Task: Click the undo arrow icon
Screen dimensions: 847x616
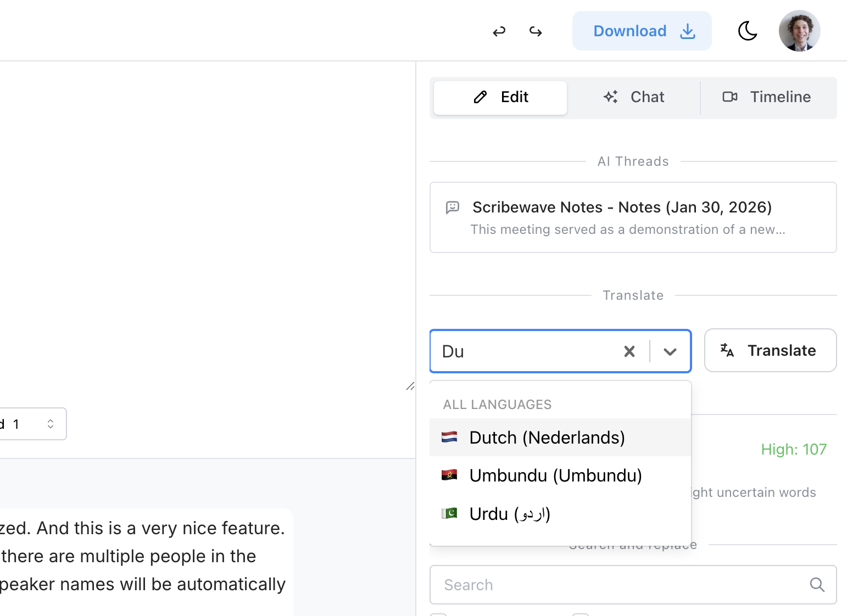Action: pos(499,32)
